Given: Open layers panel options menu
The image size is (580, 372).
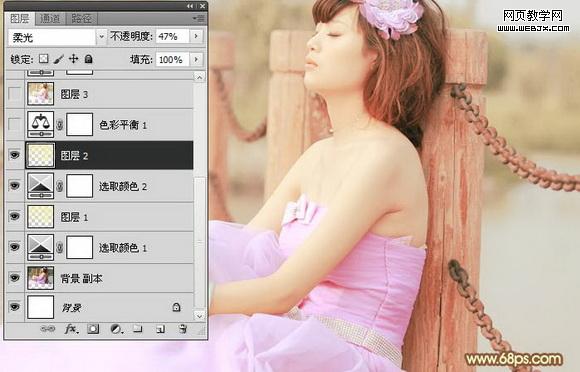Looking at the screenshot, I should [199, 18].
